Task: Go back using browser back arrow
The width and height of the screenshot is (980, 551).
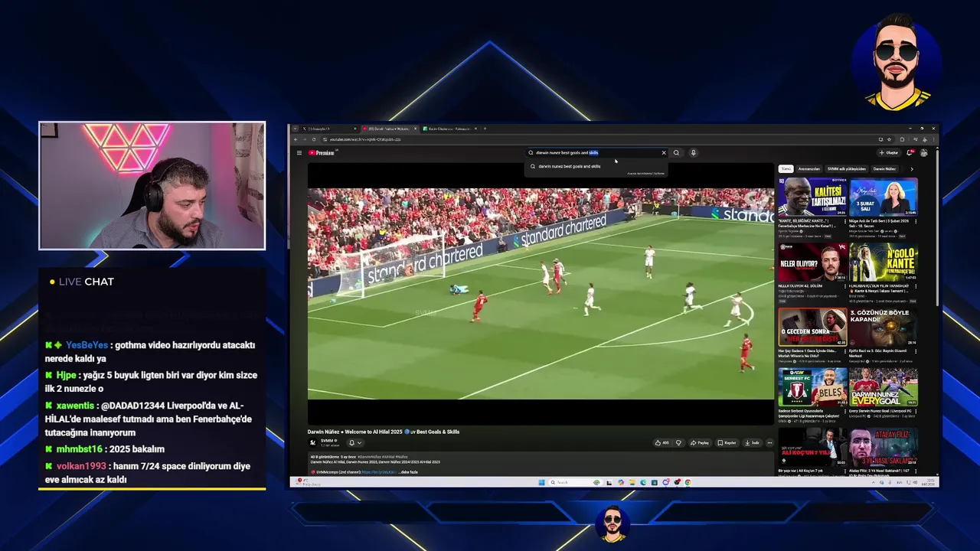Action: 296,139
